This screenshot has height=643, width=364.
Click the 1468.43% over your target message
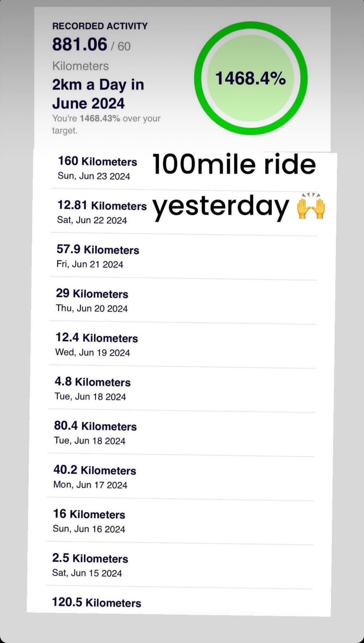point(106,124)
